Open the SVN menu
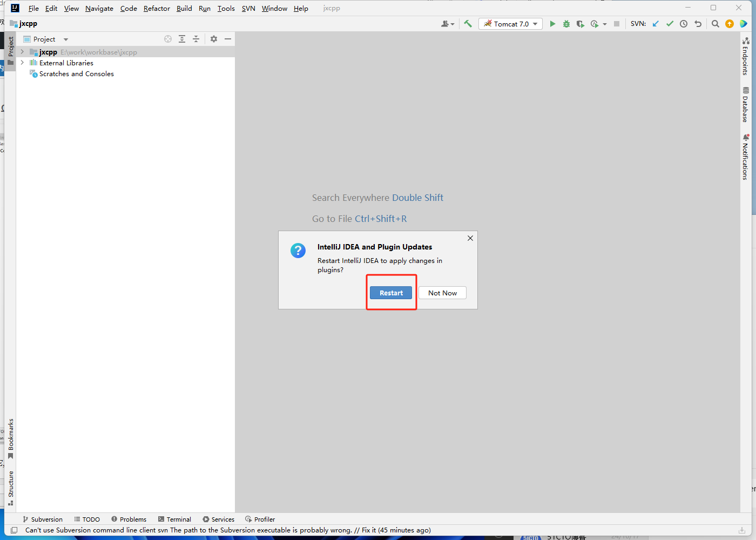This screenshot has height=540, width=756. [x=248, y=8]
